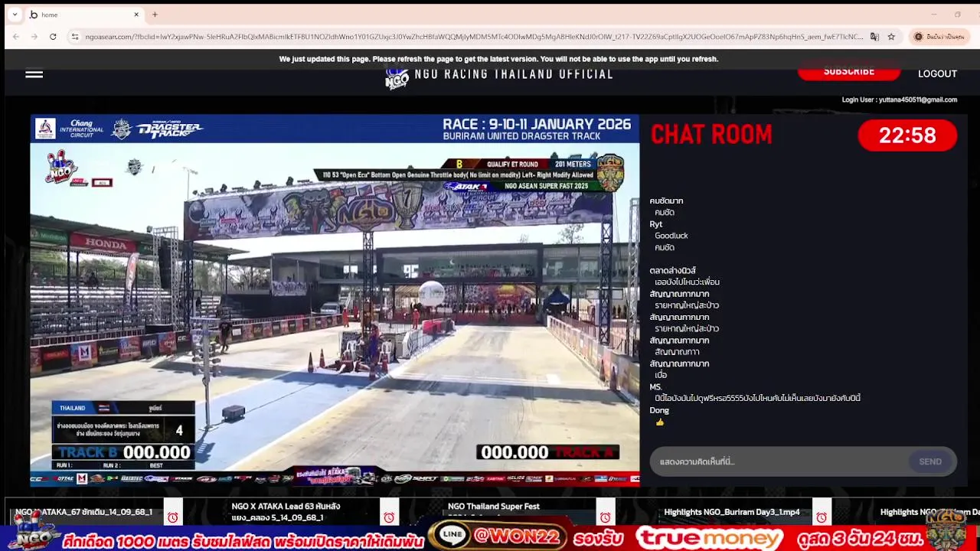Viewport: 980px width, 551px height.
Task: Reload the page with browser refresh icon
Action: (x=53, y=37)
